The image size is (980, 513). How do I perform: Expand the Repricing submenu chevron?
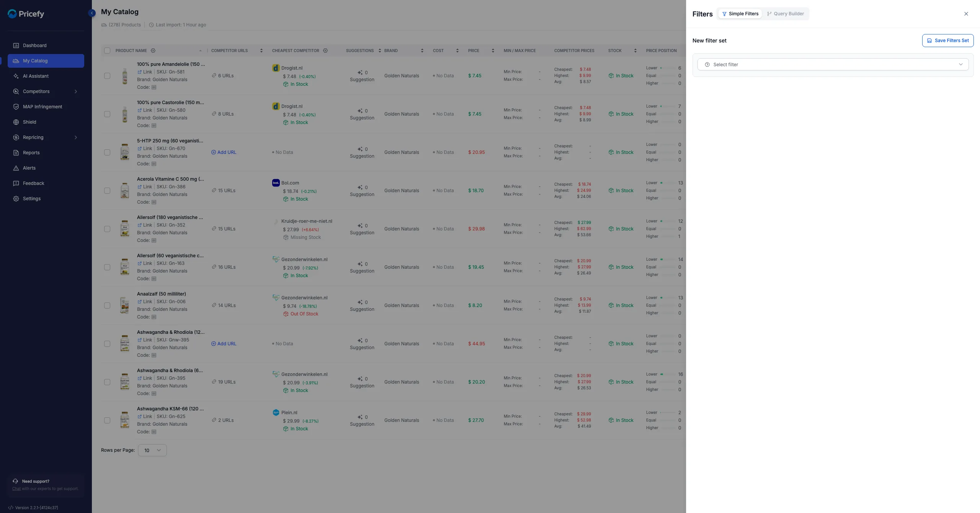point(76,137)
